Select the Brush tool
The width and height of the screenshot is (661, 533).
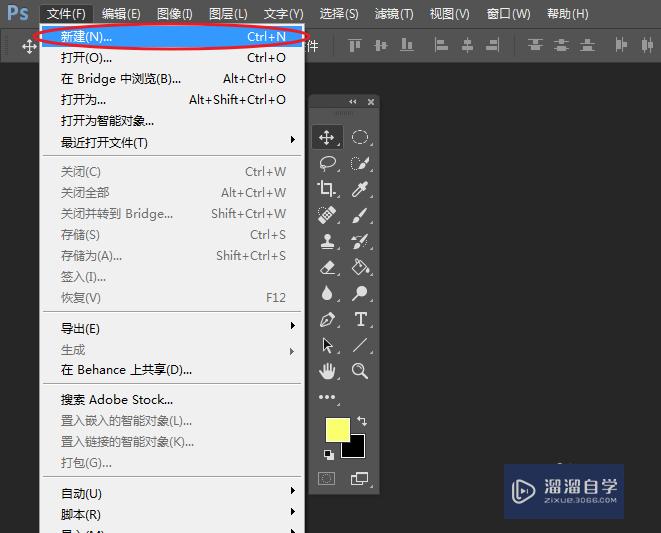click(x=360, y=215)
